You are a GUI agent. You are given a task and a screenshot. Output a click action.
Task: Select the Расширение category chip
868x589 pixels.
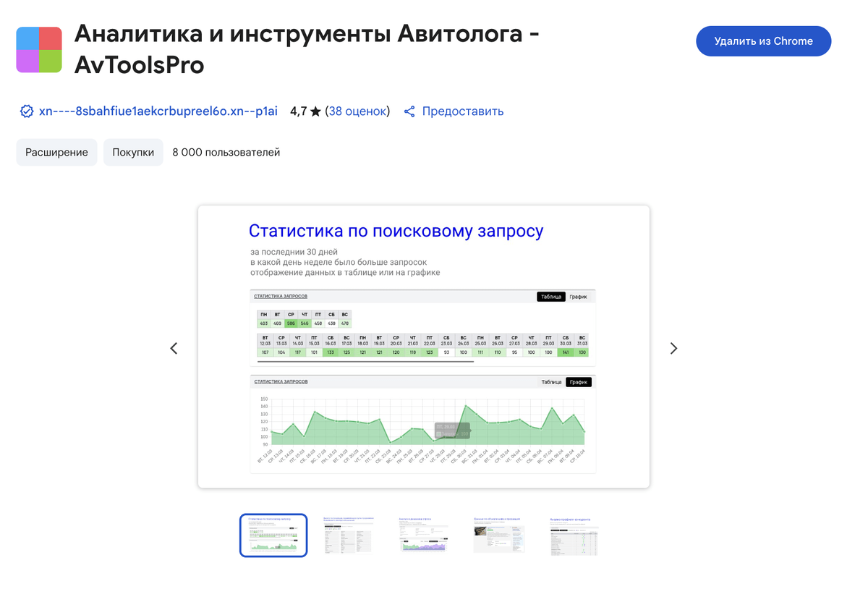pyautogui.click(x=56, y=153)
